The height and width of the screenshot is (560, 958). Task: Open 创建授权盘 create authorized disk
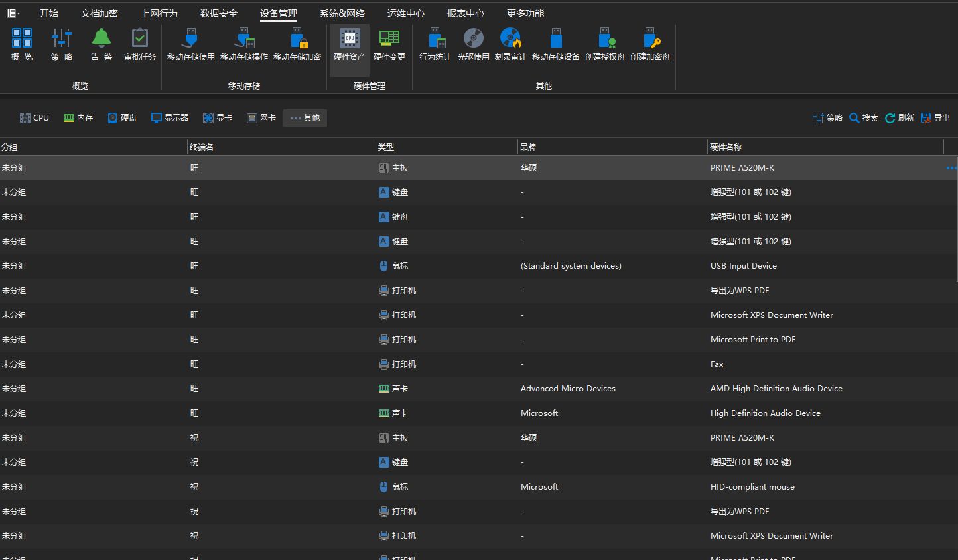click(605, 44)
